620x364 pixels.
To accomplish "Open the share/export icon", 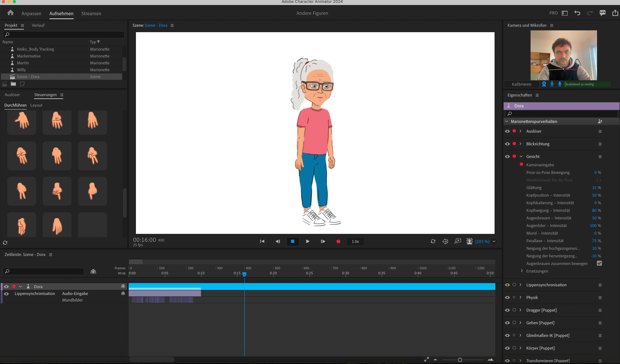I will pos(615,13).
